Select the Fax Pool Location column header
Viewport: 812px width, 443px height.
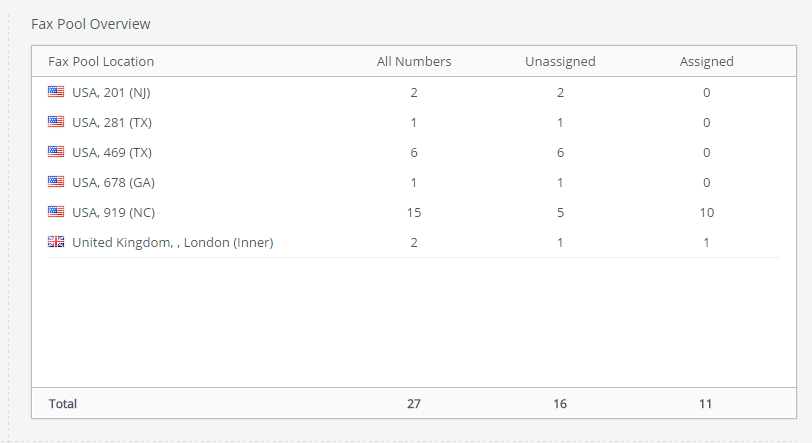[101, 61]
